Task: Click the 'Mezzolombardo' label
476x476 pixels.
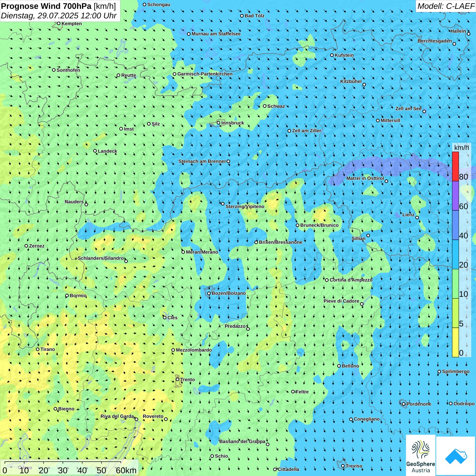Action: (x=194, y=350)
